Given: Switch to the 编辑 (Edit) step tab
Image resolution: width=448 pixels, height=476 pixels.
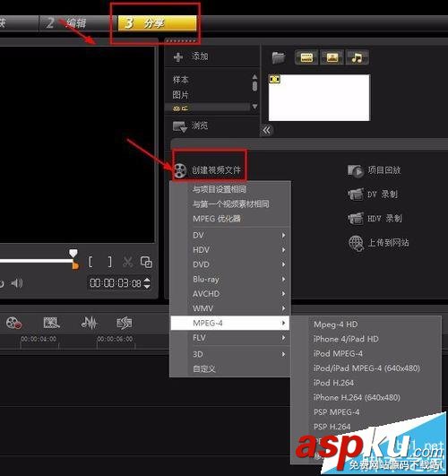Looking at the screenshot, I should (x=78, y=23).
